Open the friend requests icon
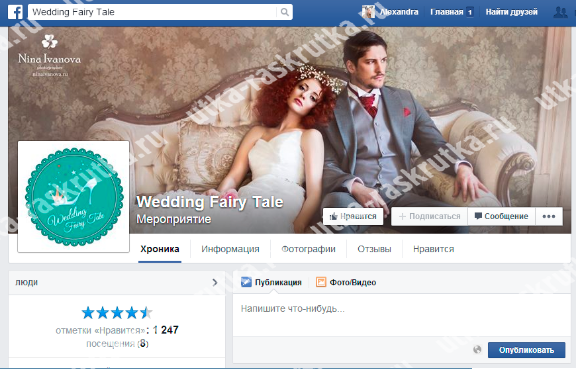Image resolution: width=577 pixels, height=369 pixels. (560, 12)
